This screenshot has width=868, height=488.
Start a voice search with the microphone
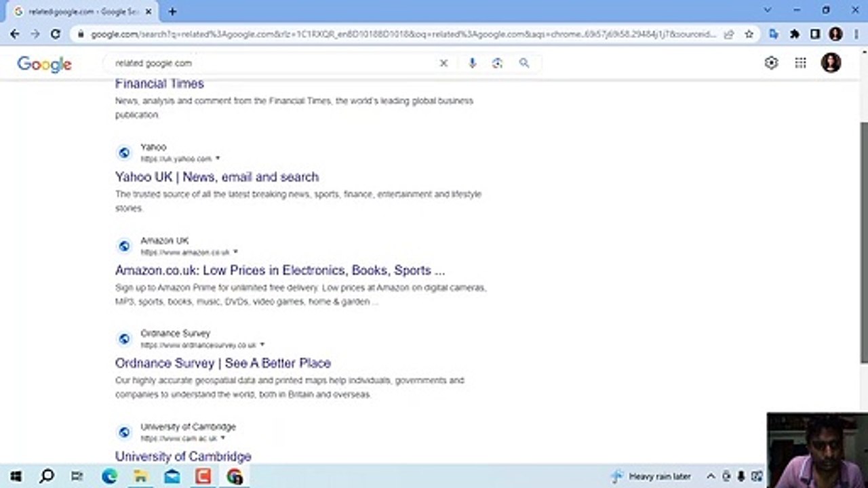[473, 63]
